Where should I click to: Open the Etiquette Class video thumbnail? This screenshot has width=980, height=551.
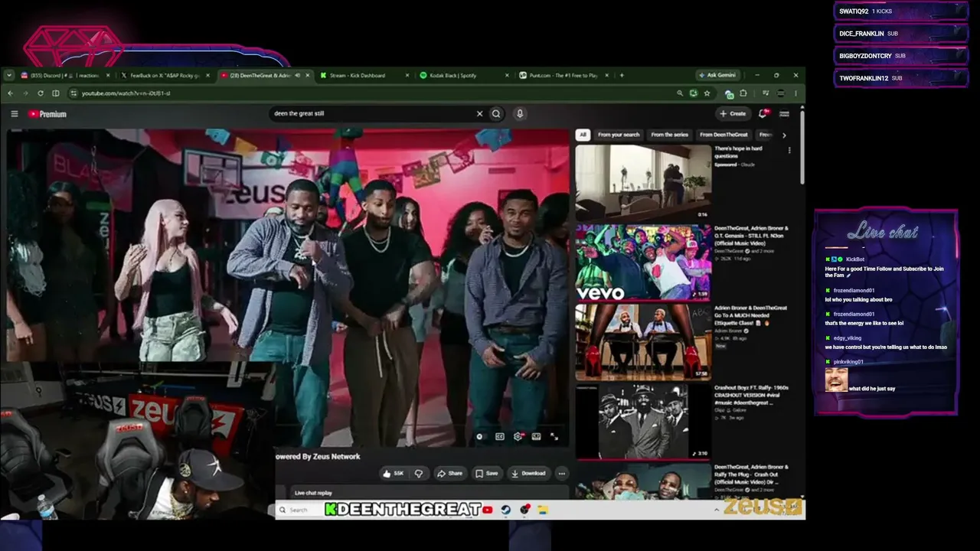coord(643,341)
